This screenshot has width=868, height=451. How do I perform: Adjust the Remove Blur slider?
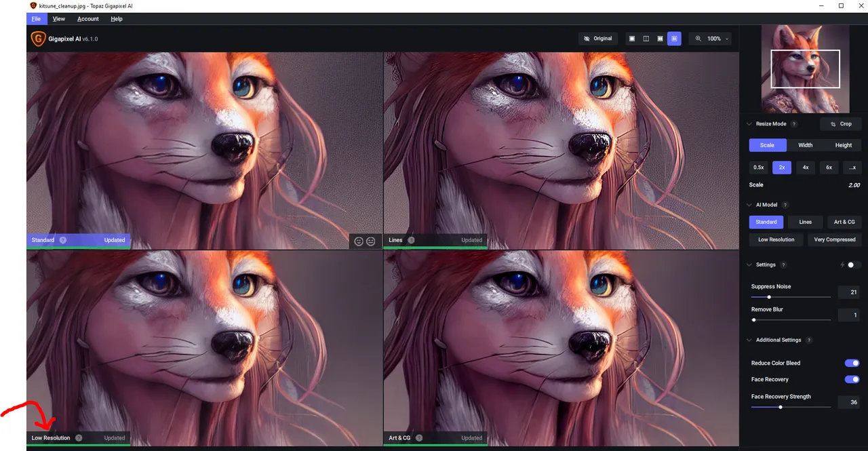[x=791, y=319]
